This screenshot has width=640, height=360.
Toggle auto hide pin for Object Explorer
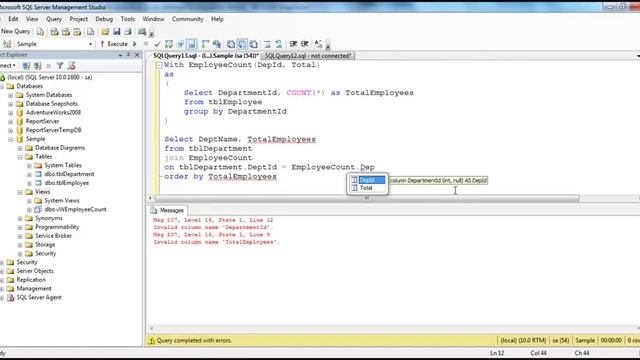coord(129,55)
